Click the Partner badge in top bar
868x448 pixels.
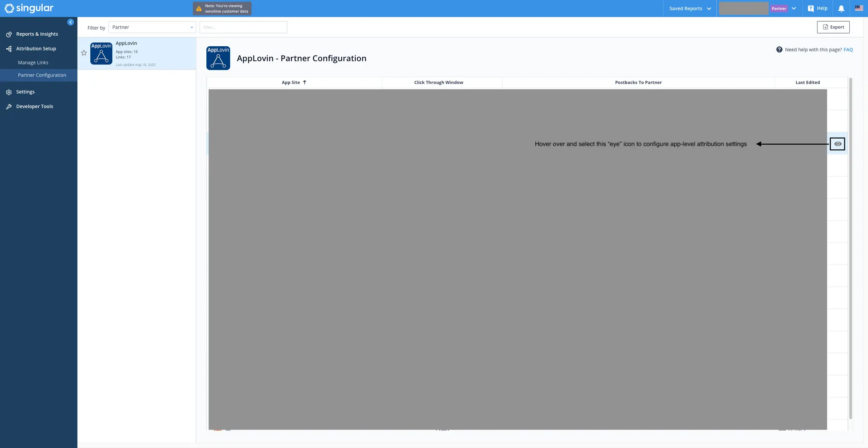779,8
